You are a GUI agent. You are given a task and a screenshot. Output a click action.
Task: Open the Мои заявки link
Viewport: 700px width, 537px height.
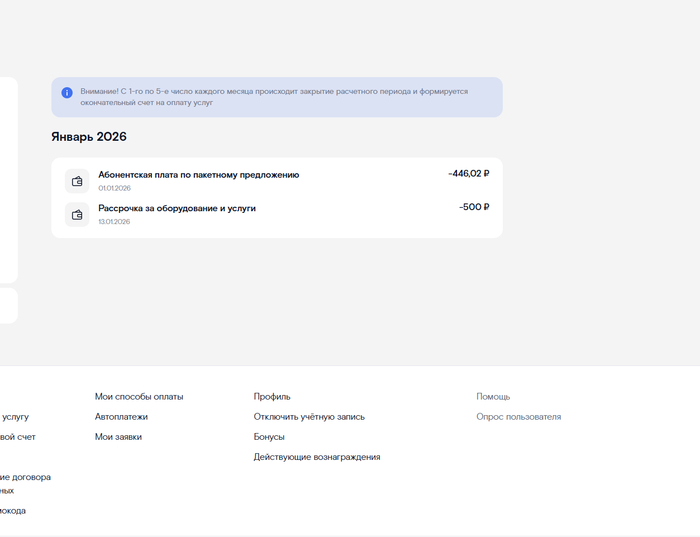[118, 437]
